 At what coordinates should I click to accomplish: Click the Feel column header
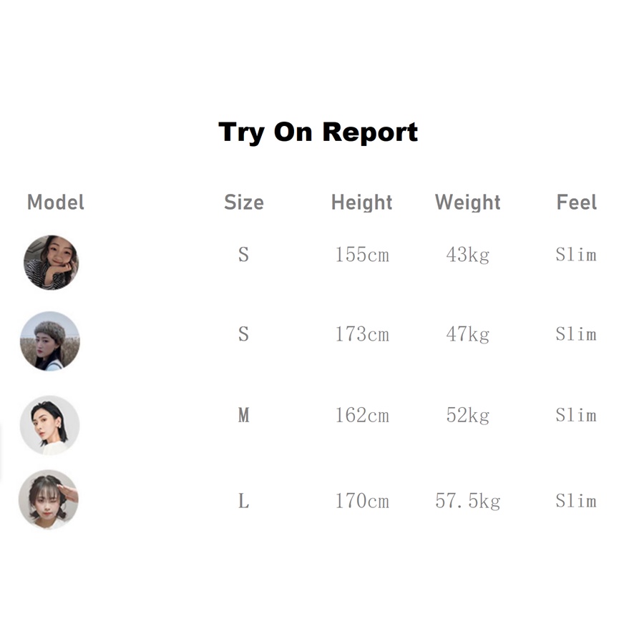[576, 203]
